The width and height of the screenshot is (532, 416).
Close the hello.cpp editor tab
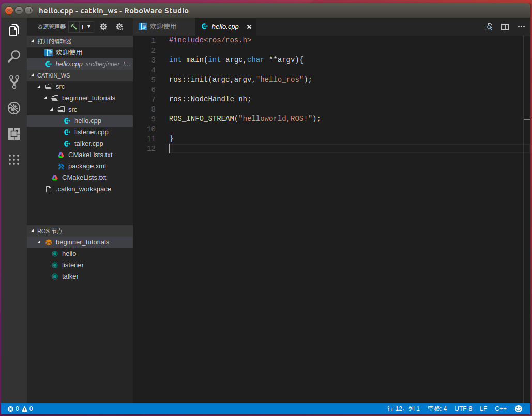click(249, 27)
